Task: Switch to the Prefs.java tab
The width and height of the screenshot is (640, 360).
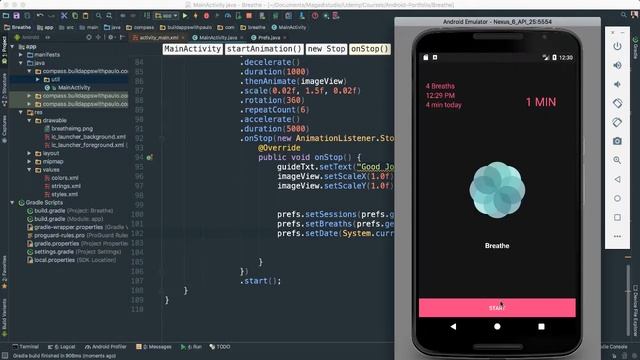Action: tap(268, 38)
